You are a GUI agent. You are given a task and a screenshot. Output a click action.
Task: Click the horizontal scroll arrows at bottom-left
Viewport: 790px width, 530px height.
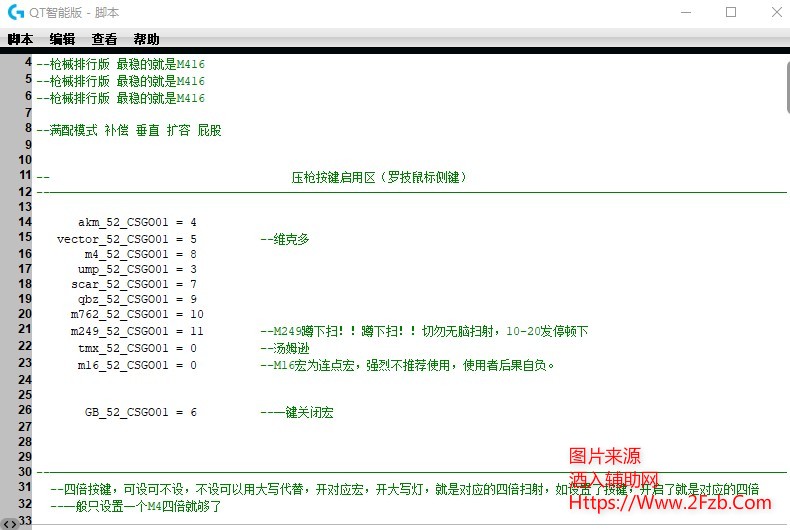tap(10, 524)
